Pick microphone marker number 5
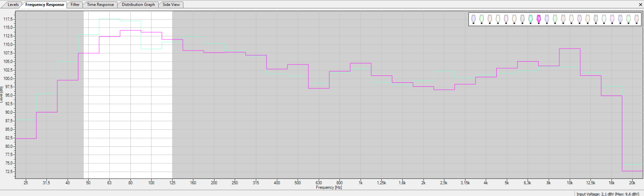The image size is (644, 196). point(506,19)
